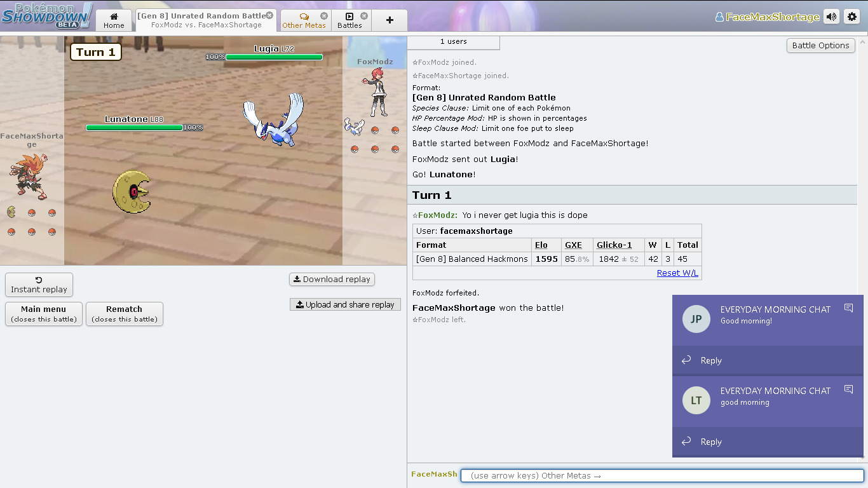Click chat icon on JP notification
This screenshot has width=868, height=488.
(x=848, y=308)
